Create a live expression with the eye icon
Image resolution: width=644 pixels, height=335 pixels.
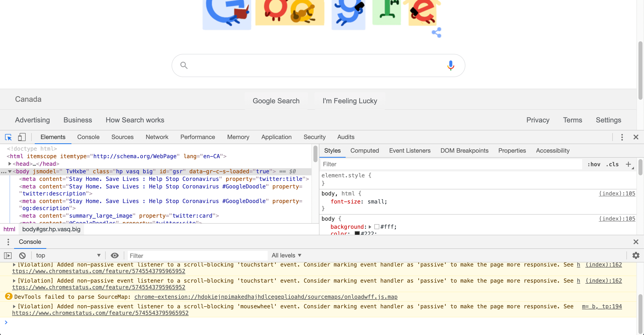pyautogui.click(x=115, y=255)
